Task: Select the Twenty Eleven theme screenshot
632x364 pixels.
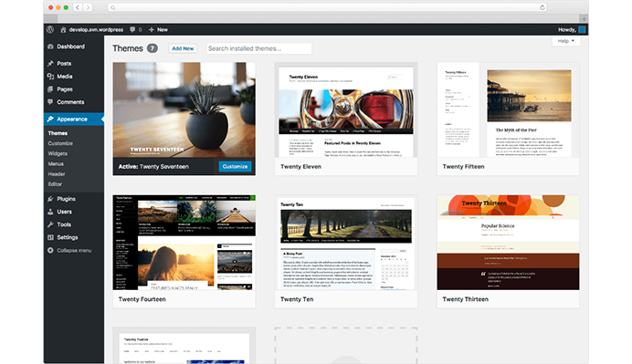Action: click(346, 109)
